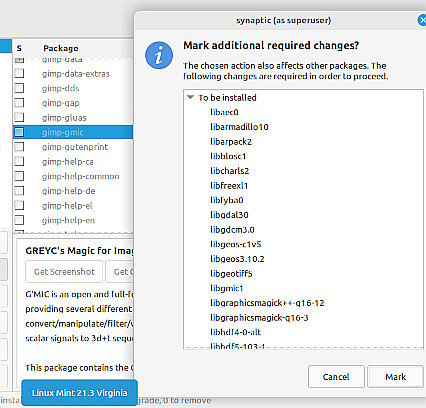Tick the gimp-help-common status checkbox
The width and height of the screenshot is (426, 408).
tap(19, 176)
